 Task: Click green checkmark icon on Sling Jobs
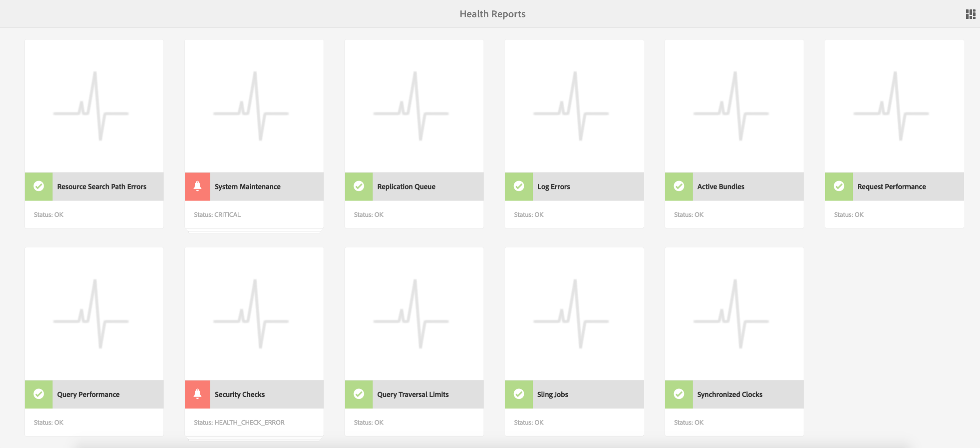[519, 394]
